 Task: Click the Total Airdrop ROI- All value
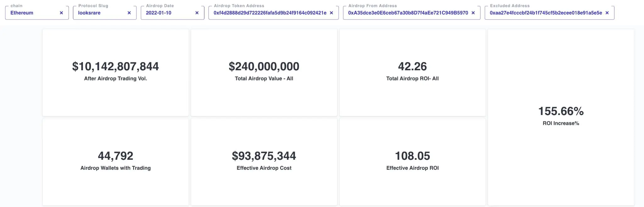coord(412,66)
